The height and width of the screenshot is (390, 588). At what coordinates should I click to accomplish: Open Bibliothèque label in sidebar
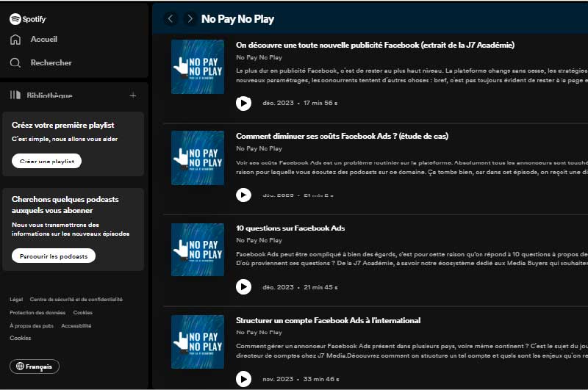click(x=49, y=95)
